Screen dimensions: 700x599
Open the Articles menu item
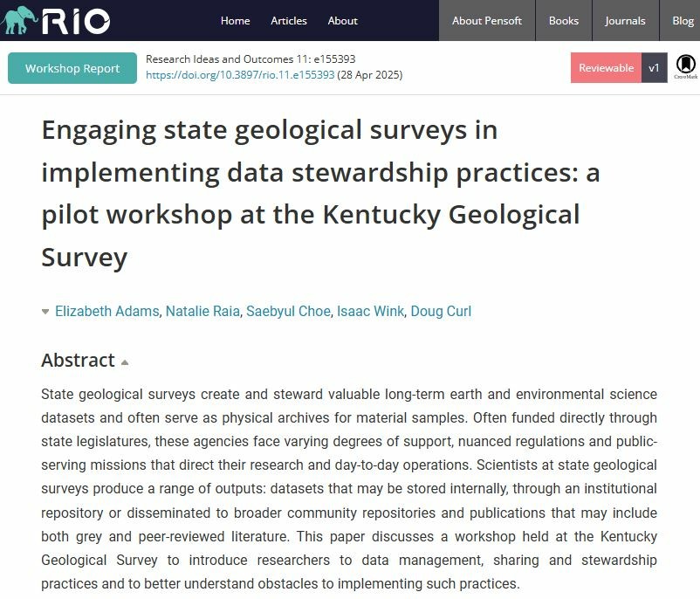pyautogui.click(x=289, y=21)
